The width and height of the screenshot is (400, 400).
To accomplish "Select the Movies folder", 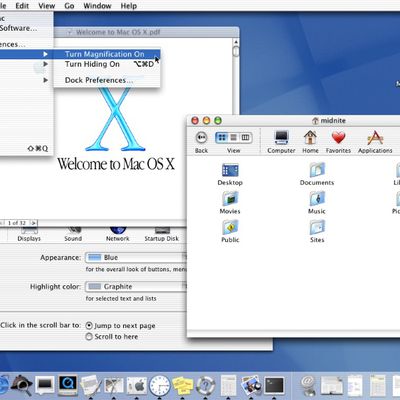I will point(230,203).
